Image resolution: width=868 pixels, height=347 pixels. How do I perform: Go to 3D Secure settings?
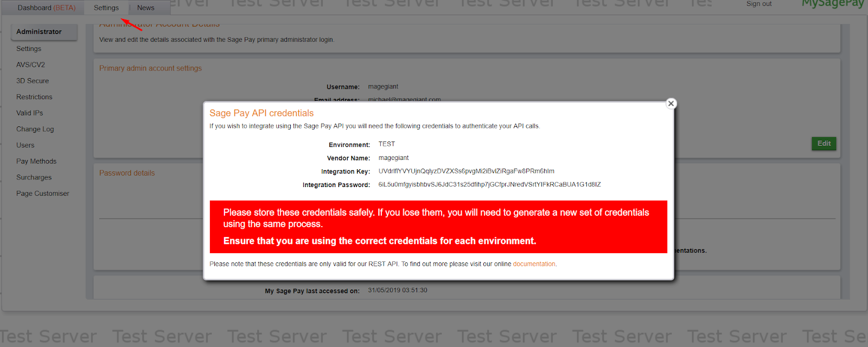pos(33,81)
